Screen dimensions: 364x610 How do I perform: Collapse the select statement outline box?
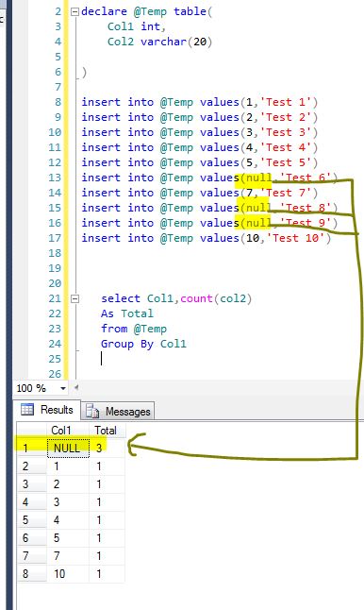pos(75,299)
